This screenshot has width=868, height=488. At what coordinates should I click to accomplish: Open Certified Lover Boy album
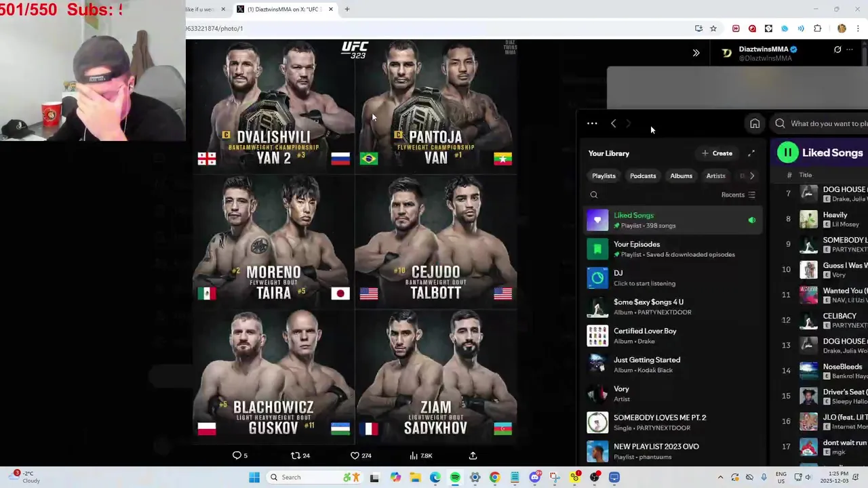tap(671, 335)
